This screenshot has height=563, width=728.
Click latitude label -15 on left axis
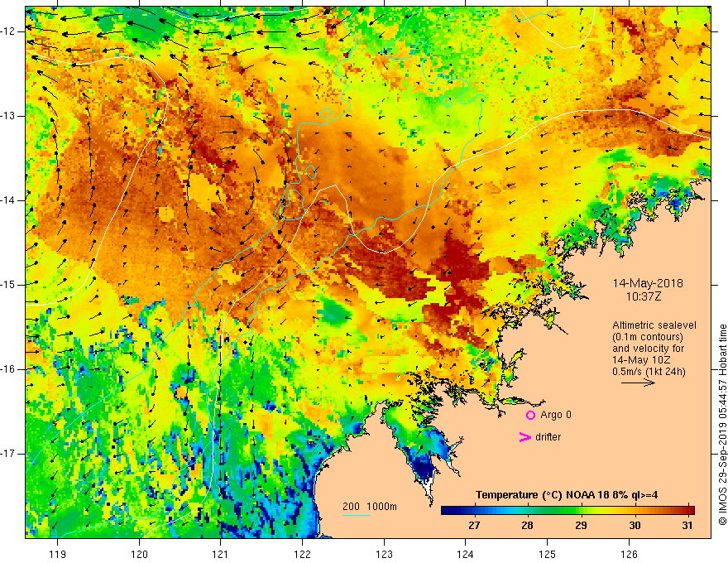8,285
